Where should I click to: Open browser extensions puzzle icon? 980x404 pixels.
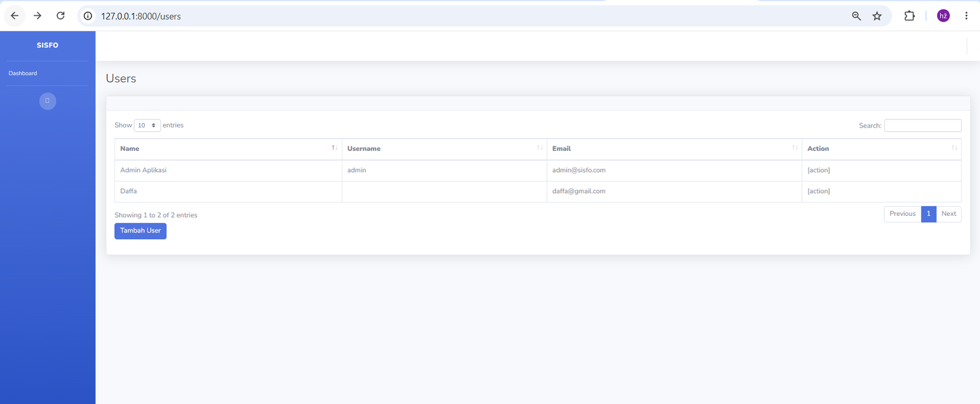(x=910, y=16)
